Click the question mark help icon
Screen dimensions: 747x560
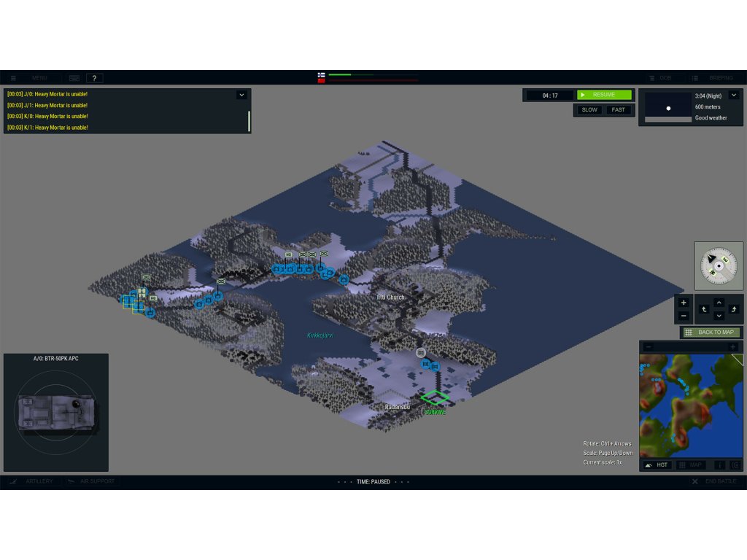94,78
